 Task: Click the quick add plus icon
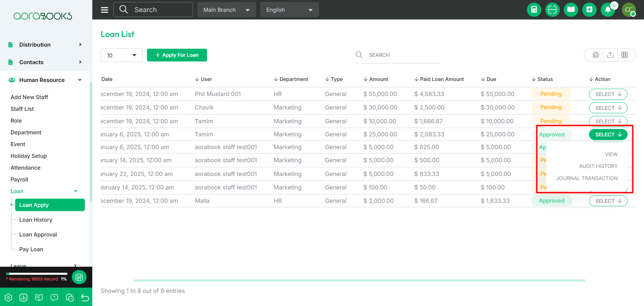point(589,9)
